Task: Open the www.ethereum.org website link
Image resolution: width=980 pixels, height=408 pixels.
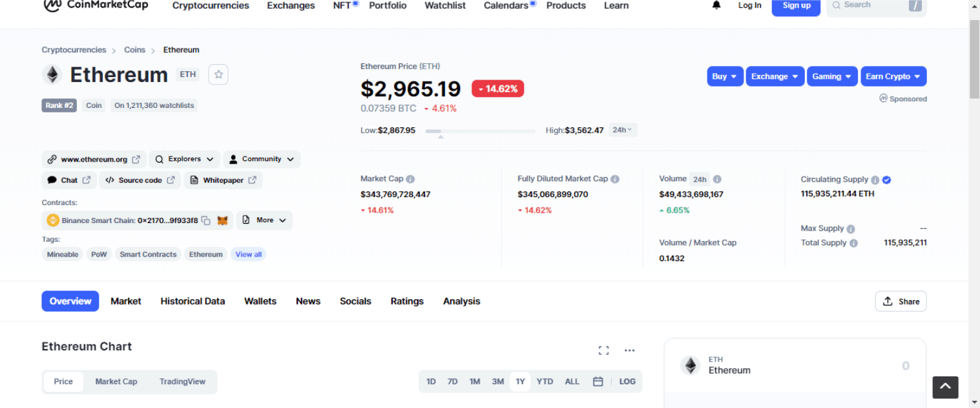Action: coord(94,159)
